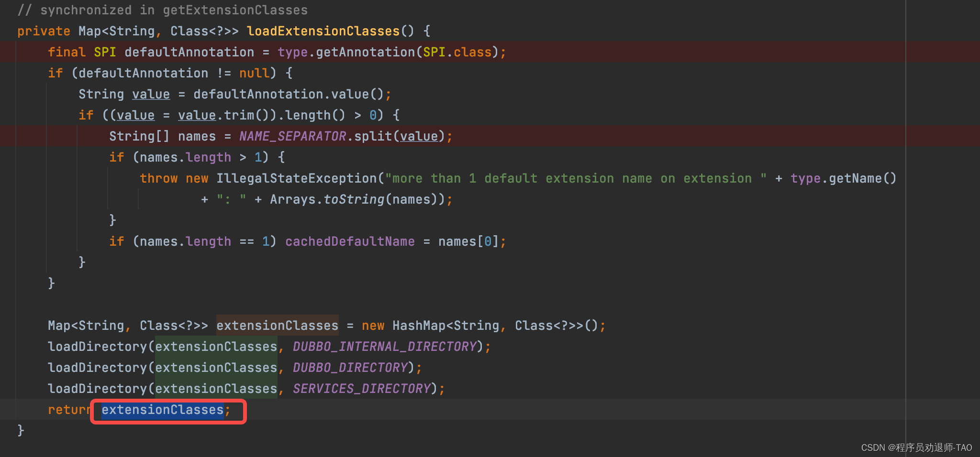
Task: Click selected extensionClasses in return statement
Action: coord(162,410)
